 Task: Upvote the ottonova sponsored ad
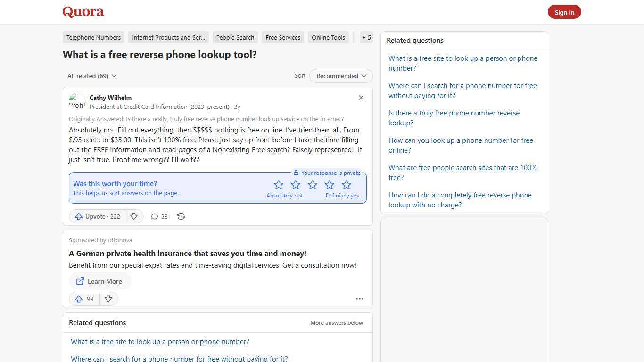pos(84,299)
